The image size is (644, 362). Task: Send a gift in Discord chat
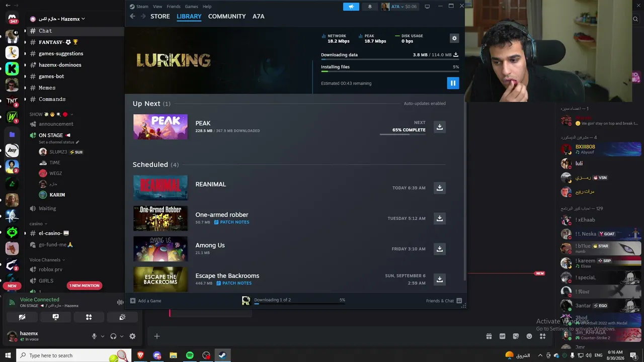coord(489,336)
